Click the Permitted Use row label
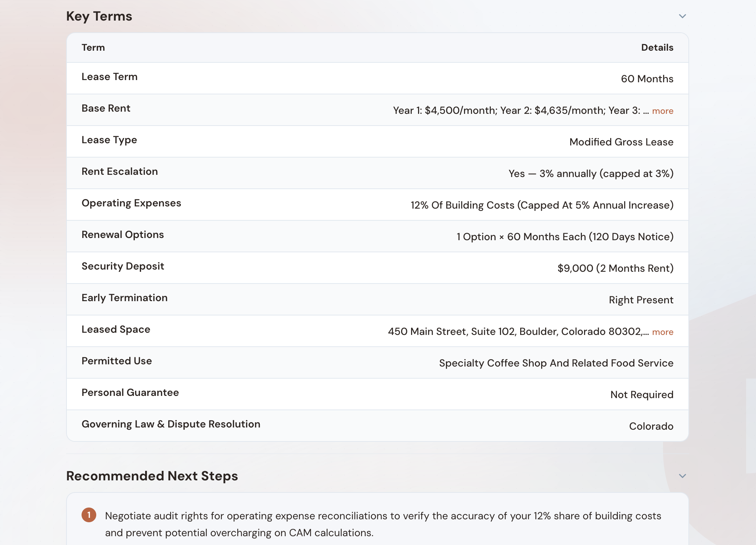The width and height of the screenshot is (756, 545). pos(116,361)
